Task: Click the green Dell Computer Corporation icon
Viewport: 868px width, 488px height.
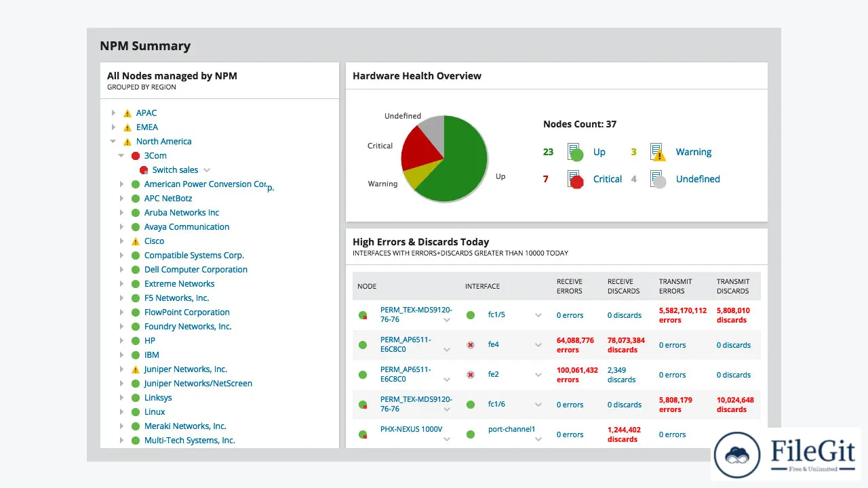Action: [x=135, y=270]
